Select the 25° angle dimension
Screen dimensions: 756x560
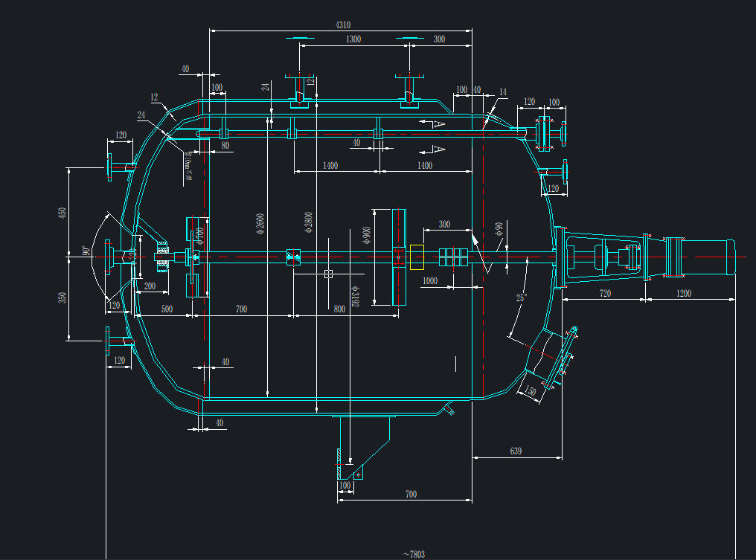click(x=521, y=297)
